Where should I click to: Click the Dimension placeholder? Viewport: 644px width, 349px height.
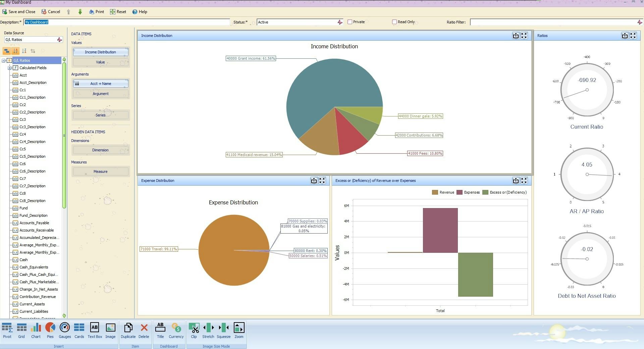101,150
